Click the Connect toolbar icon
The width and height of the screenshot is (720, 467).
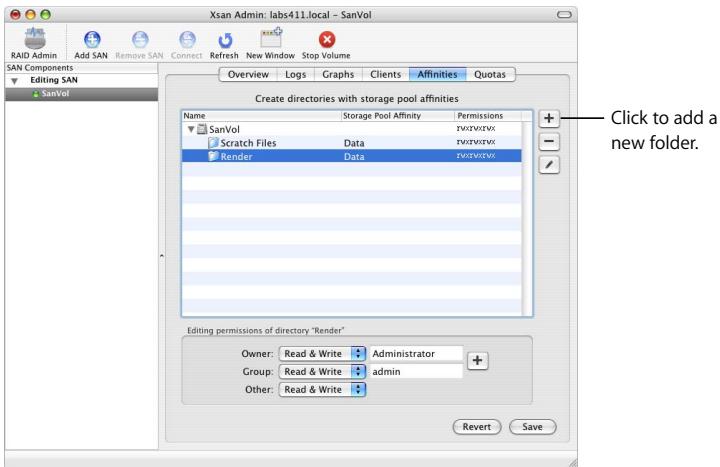click(187, 39)
